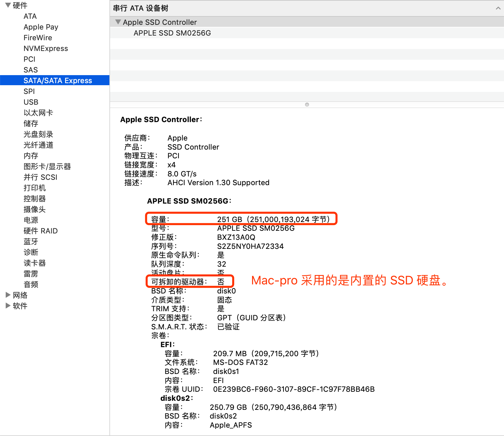The width and height of the screenshot is (504, 436).
Task: Click the link speed value 8.0 GT/s
Action: click(x=182, y=174)
